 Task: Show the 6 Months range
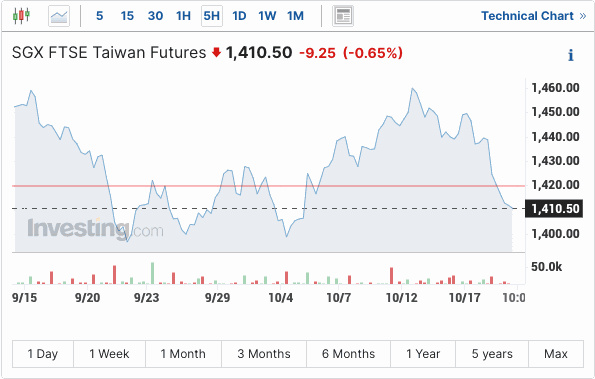pyautogui.click(x=348, y=354)
